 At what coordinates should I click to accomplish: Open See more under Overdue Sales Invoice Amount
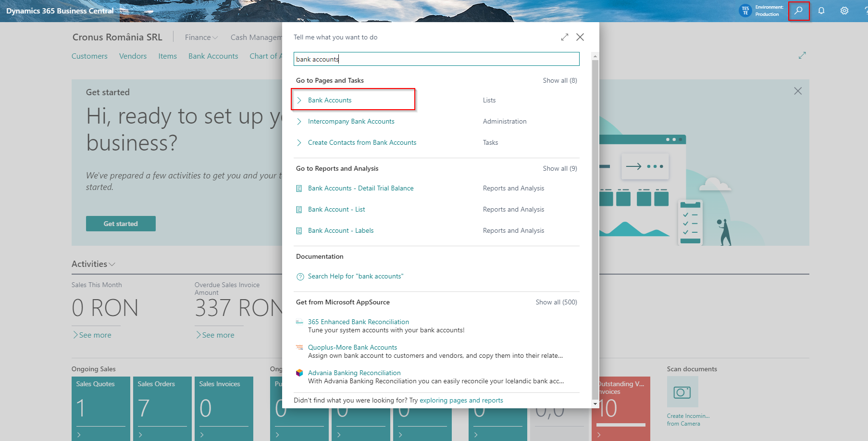[215, 335]
